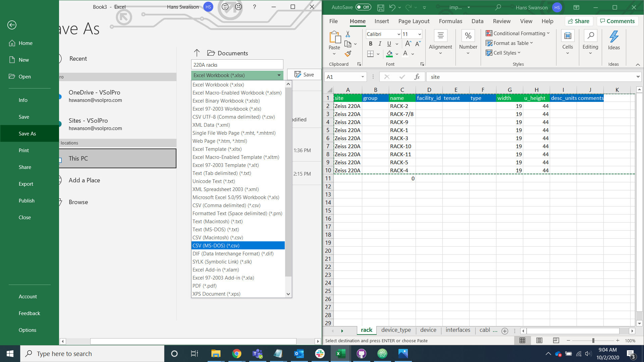644x362 pixels.
Task: Select cell RACK-7/8
Action: [x=402, y=114]
